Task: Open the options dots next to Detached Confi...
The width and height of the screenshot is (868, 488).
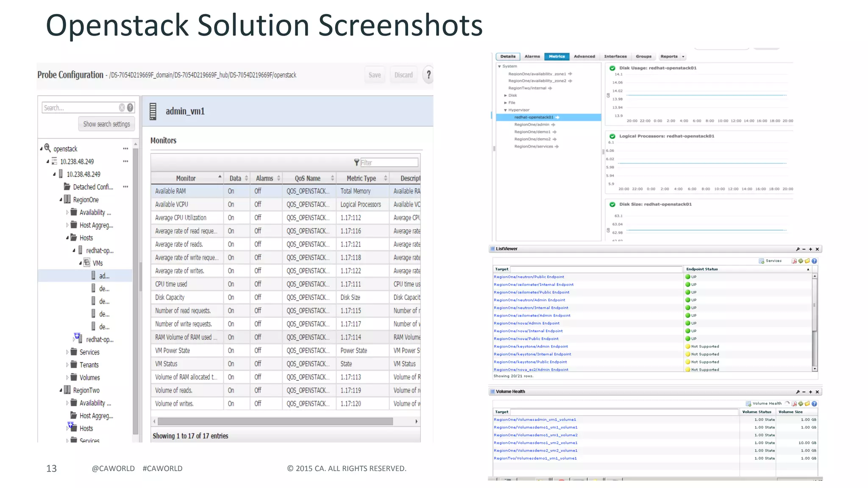Action: (125, 187)
